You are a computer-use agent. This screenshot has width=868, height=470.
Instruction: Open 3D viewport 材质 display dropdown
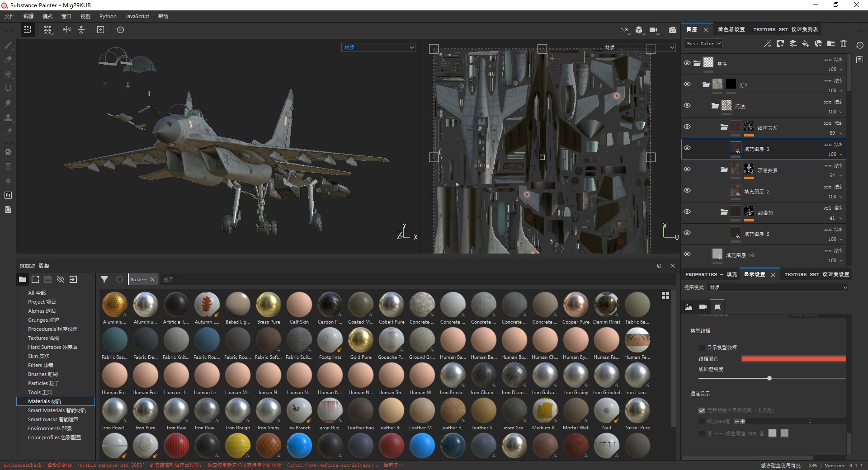378,47
